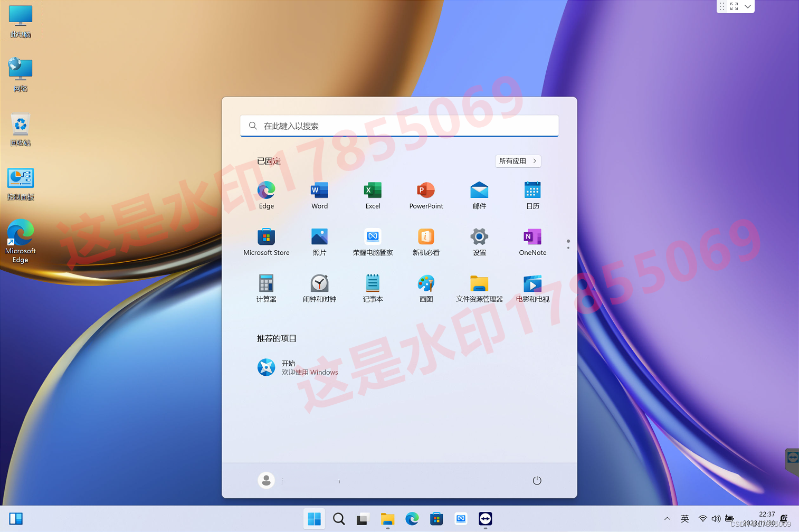Open PowerPoint from pinned apps

click(426, 194)
